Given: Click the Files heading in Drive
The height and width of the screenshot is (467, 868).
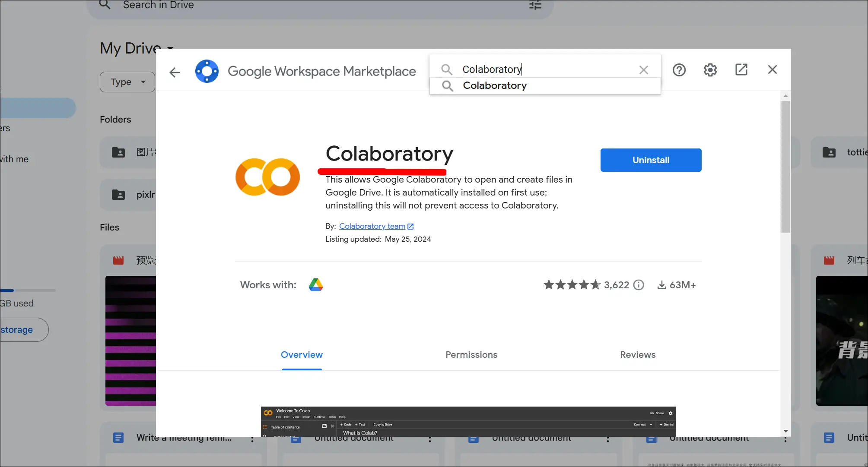Looking at the screenshot, I should coord(109,227).
